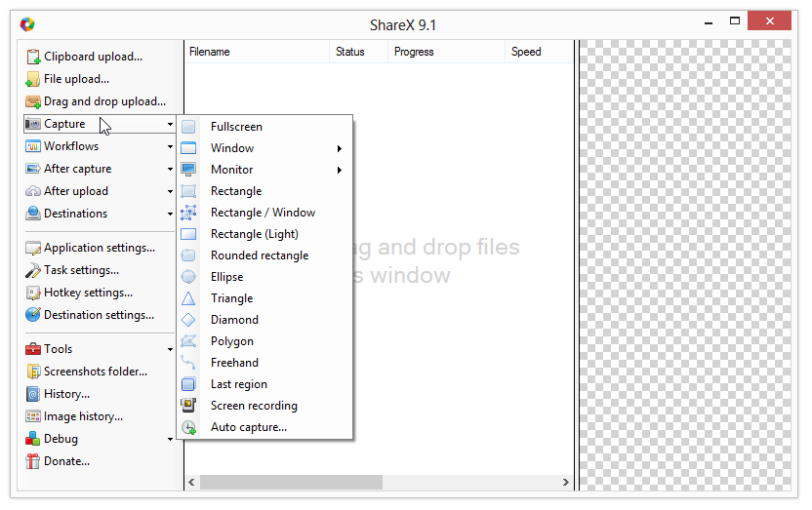The height and width of the screenshot is (510, 812).
Task: Expand the After upload dropdown arrow
Action: pos(170,191)
